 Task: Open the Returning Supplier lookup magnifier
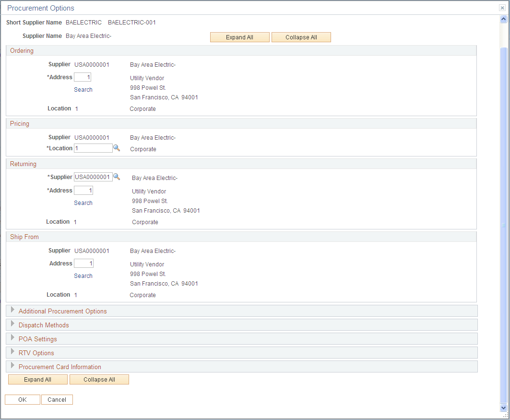click(117, 177)
